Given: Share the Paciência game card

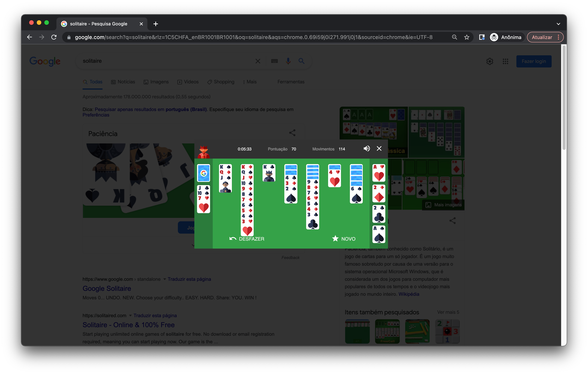Looking at the screenshot, I should [x=292, y=133].
